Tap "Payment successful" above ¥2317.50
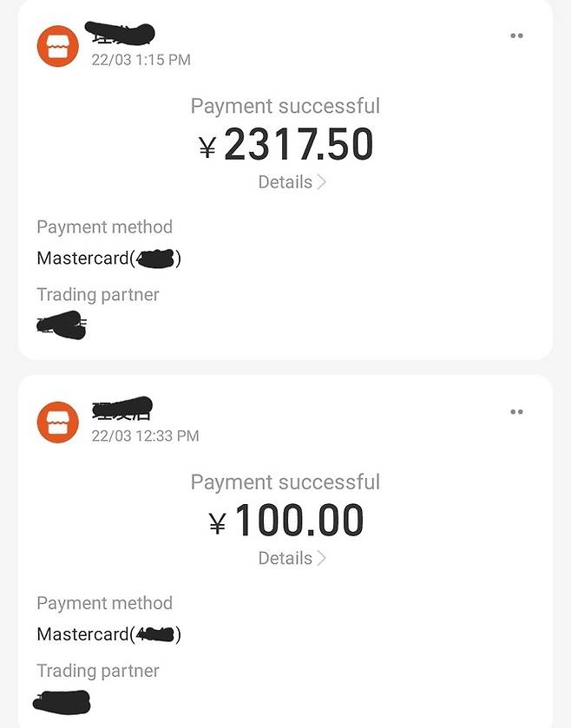The image size is (571, 728). [285, 106]
